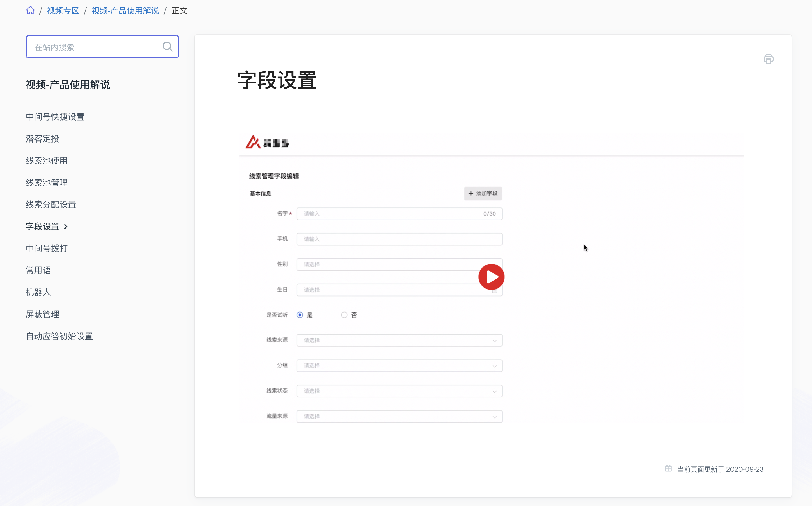Click the search magnifier icon
This screenshot has height=506, width=812.
[167, 46]
